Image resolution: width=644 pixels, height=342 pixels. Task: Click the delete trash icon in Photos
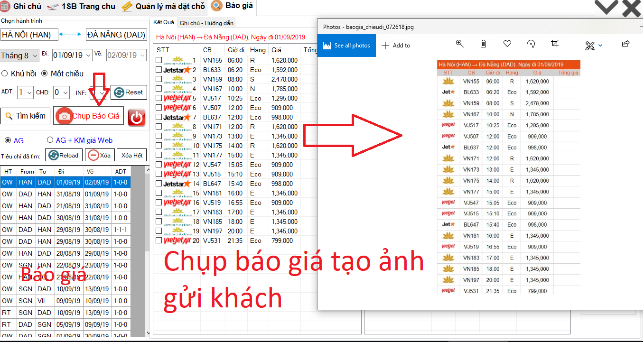tap(483, 44)
